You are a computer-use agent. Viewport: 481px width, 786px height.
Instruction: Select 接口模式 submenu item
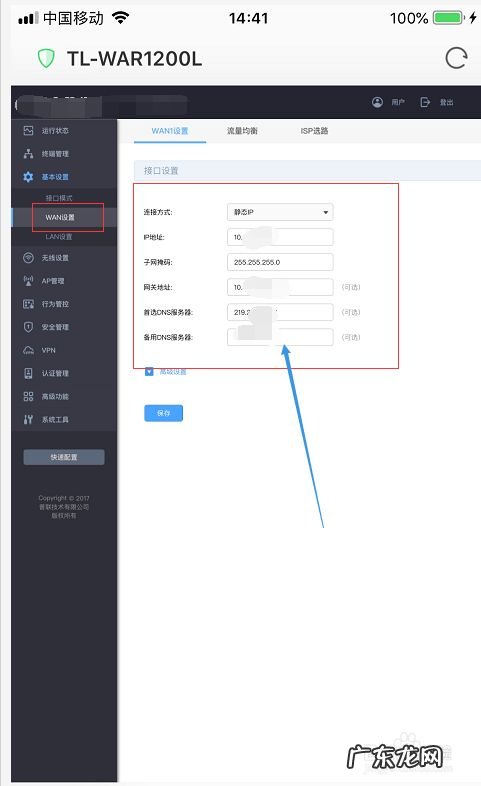pyautogui.click(x=59, y=198)
